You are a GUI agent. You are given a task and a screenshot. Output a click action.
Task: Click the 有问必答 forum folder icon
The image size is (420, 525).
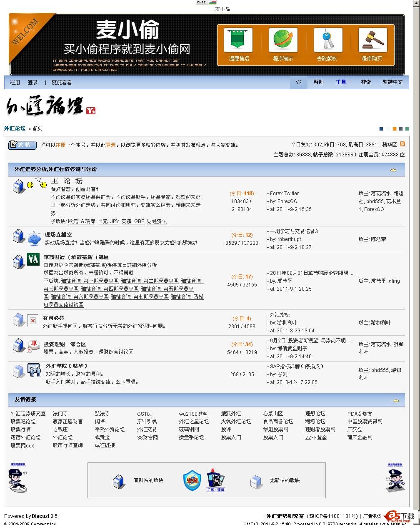tap(18, 320)
